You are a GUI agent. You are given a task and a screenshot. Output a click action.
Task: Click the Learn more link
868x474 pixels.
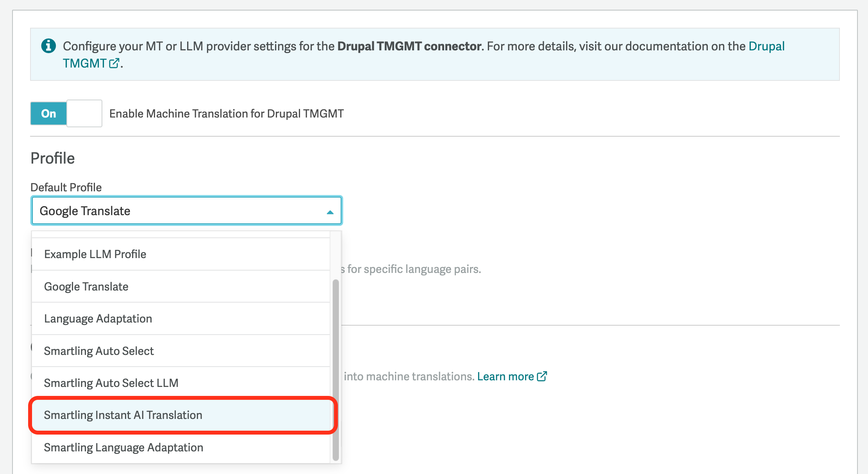pos(505,376)
